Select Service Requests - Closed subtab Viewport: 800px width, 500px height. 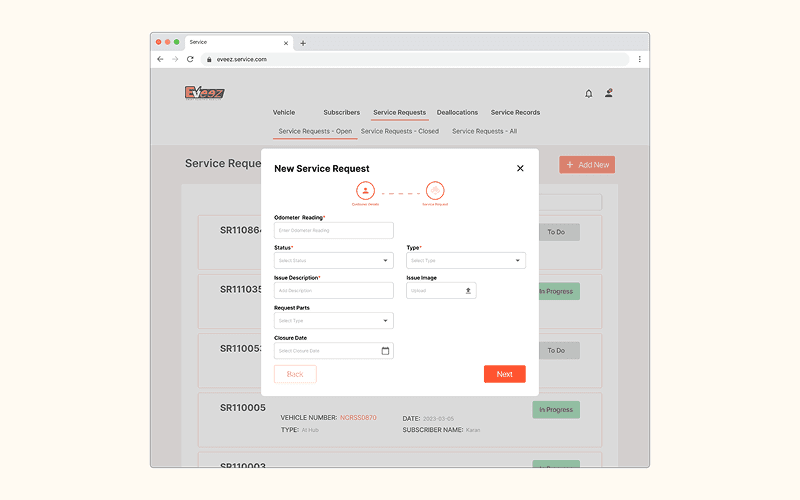[399, 131]
